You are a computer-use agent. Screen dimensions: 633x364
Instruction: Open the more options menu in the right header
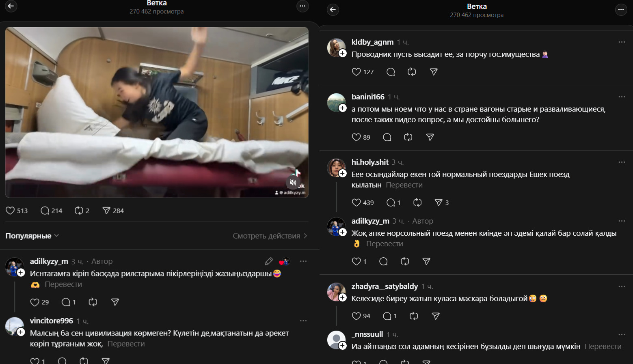621,10
